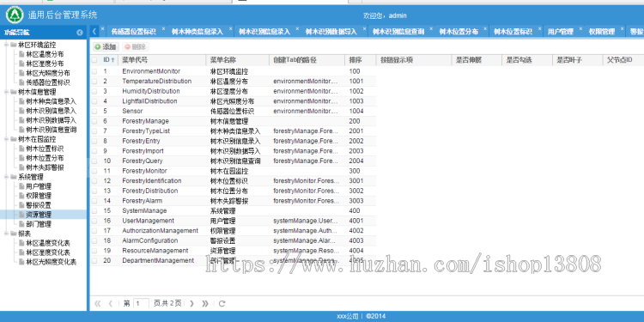Collapse the 系统管理 tree node
This screenshot has width=644, height=322.
point(6,177)
